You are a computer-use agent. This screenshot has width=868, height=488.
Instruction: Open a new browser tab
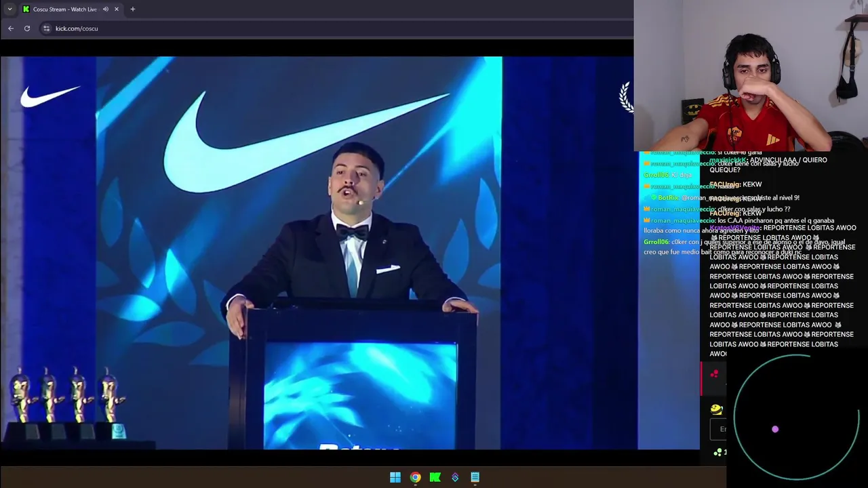point(133,9)
